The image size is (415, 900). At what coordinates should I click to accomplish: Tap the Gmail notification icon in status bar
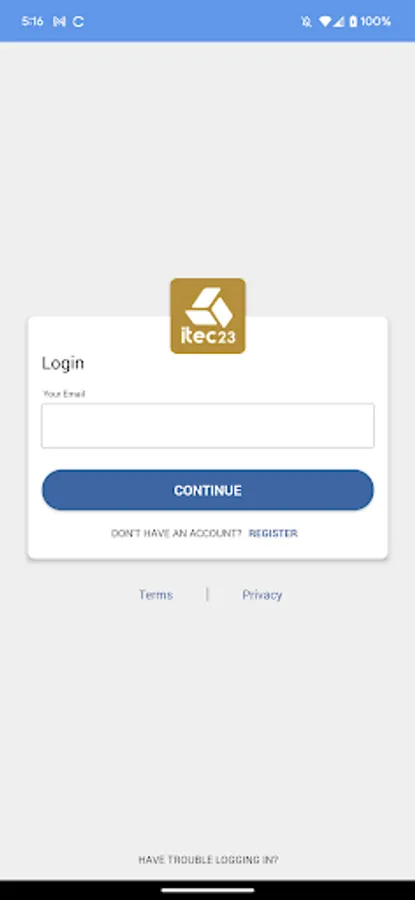59,22
